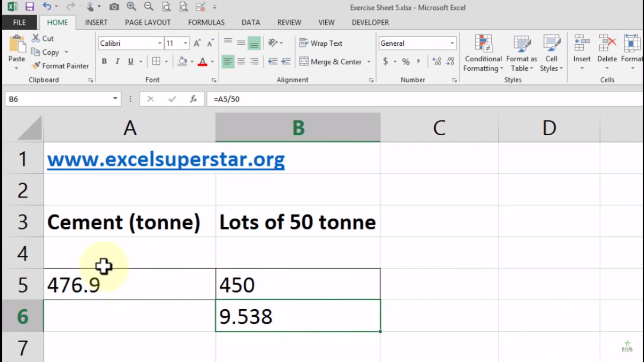
Task: Toggle Top Align
Action: [x=228, y=43]
